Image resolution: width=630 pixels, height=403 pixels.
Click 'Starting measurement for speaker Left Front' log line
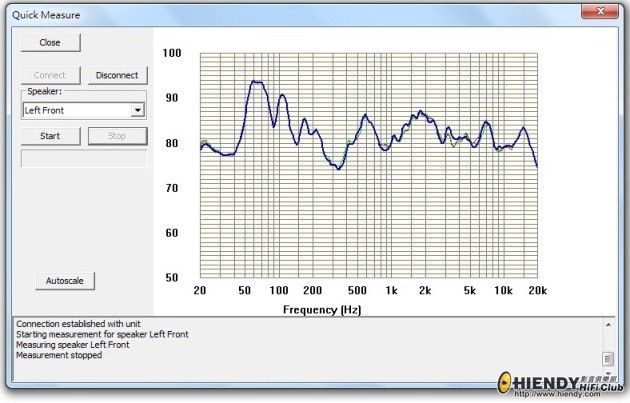102,334
